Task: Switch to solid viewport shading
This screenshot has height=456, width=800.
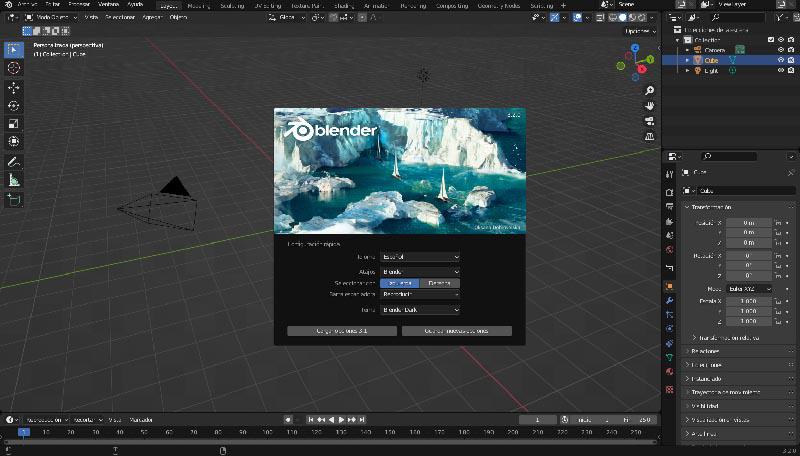Action: (x=622, y=17)
